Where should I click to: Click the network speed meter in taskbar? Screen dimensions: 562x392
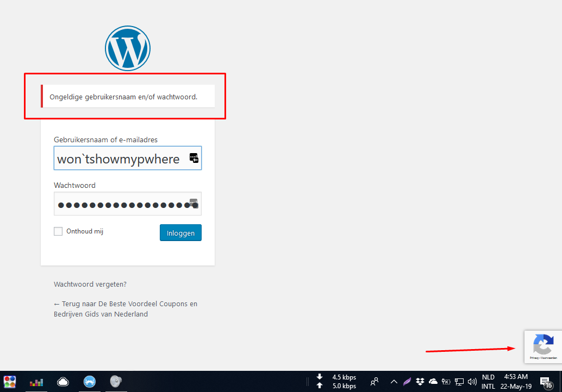coord(336,381)
